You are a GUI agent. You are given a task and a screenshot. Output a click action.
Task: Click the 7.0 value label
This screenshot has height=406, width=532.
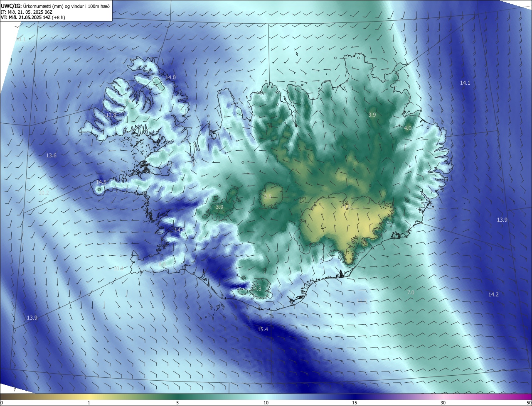(x=411, y=293)
